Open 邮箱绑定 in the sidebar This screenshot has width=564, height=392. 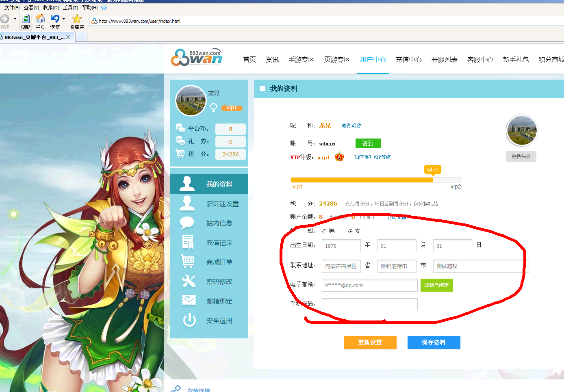[209, 301]
